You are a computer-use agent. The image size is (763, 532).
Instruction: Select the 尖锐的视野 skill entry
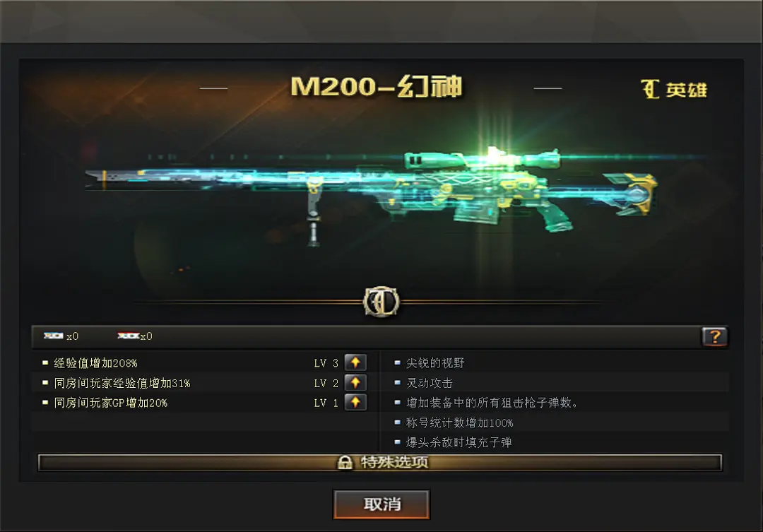pyautogui.click(x=435, y=363)
